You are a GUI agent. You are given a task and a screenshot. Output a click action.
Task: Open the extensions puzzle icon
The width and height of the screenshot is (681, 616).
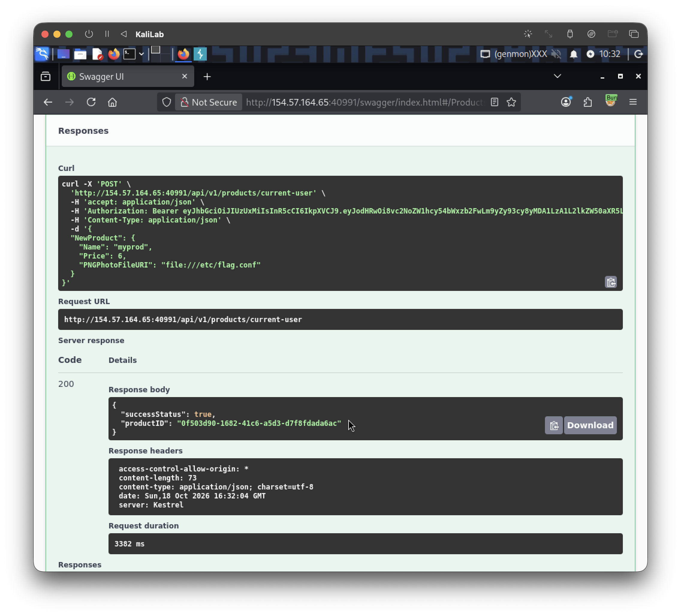pyautogui.click(x=588, y=102)
